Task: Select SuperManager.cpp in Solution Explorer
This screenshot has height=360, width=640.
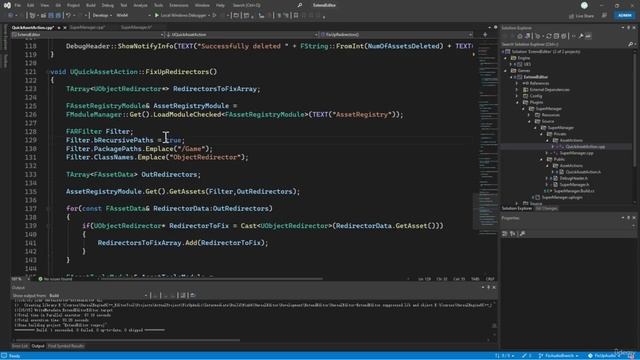Action: [x=576, y=153]
